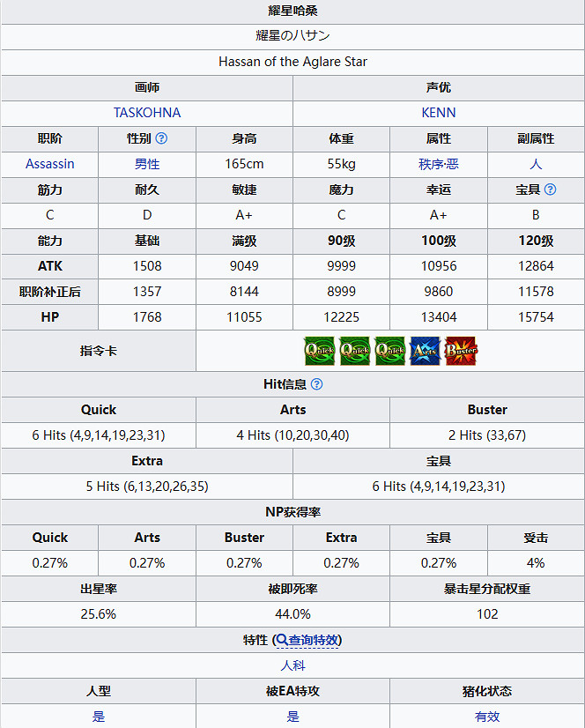
Task: Click Extra hits 5 Hits (6,13,20,26,35)
Action: pos(147,487)
